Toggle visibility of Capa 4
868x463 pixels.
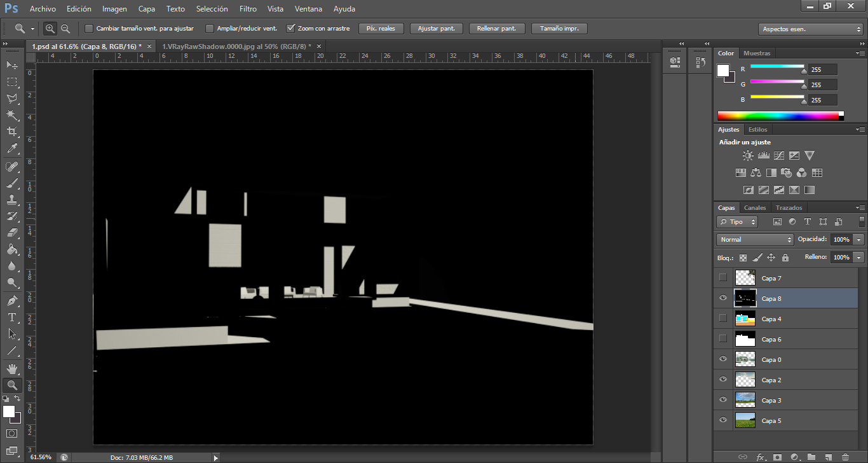(722, 319)
